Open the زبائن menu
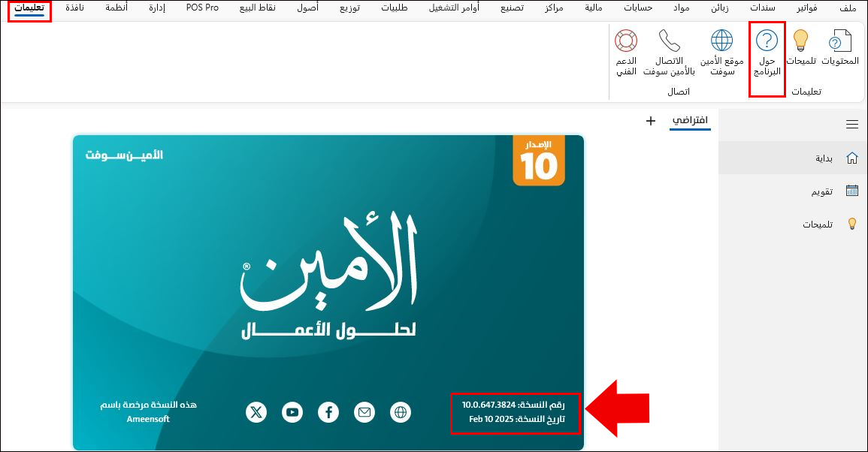The height and width of the screenshot is (452, 868). (x=720, y=8)
